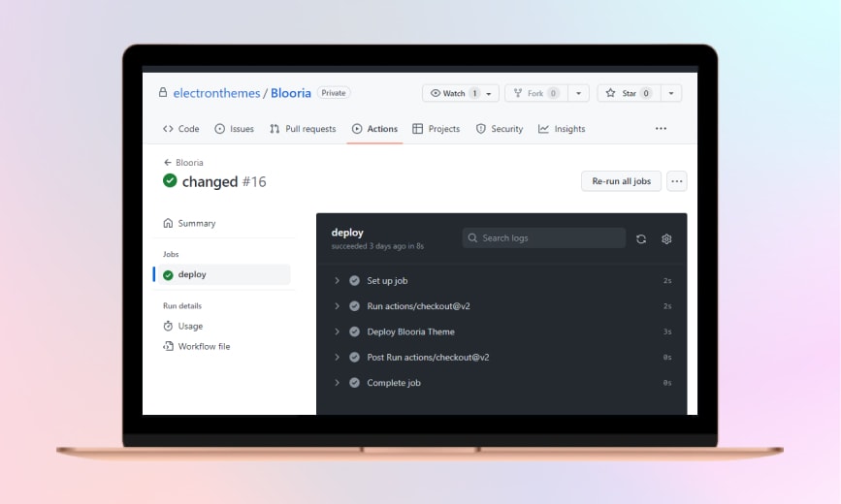Switch to the Issues tab
The height and width of the screenshot is (504, 841).
pos(235,129)
